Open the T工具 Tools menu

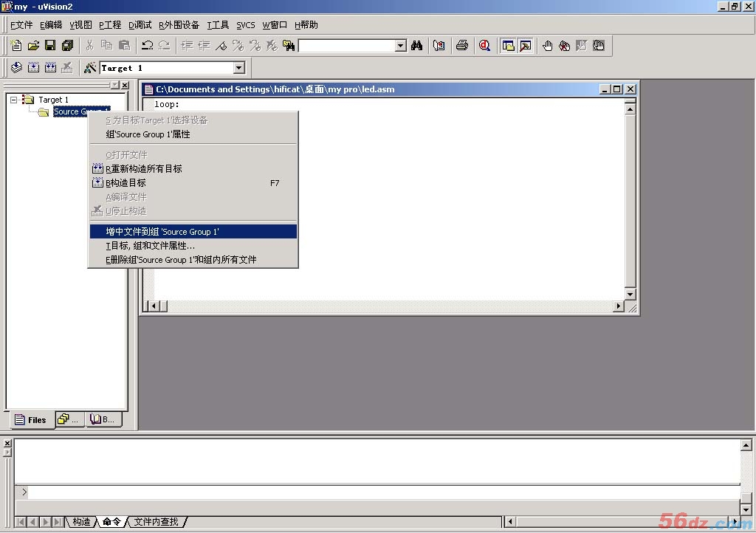click(x=218, y=25)
